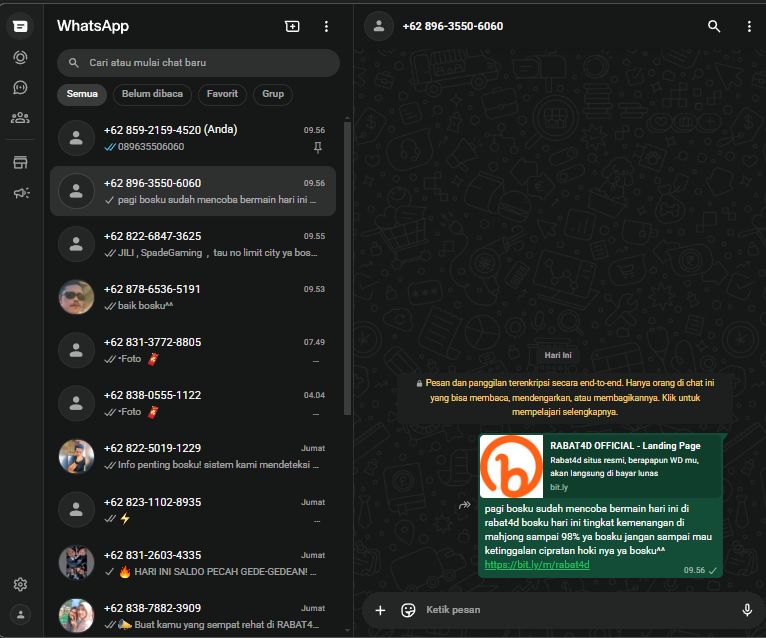This screenshot has width=766, height=638.
Task: Open the profile icon at sidebar bottom
Action: [x=21, y=615]
